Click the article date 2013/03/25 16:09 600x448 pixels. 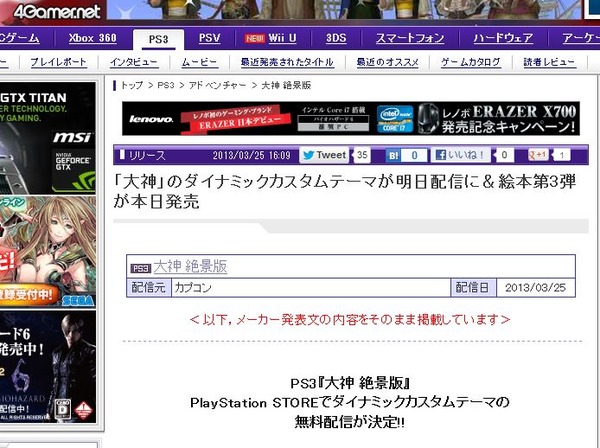click(x=251, y=155)
